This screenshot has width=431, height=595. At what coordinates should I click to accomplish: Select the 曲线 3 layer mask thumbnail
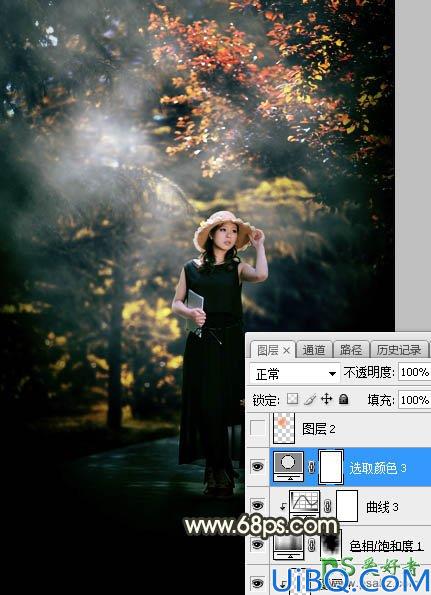click(347, 506)
